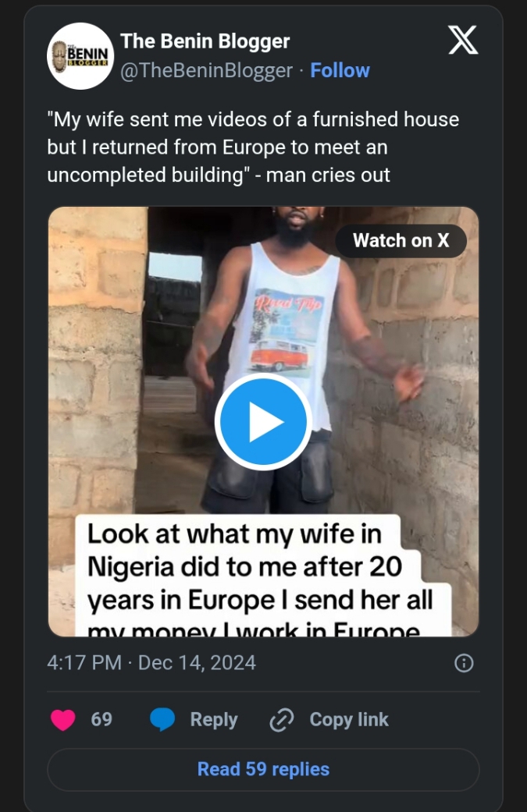Viewport: 527px width, 812px height.
Task: Click the tweet text about furnished house
Action: (252, 147)
